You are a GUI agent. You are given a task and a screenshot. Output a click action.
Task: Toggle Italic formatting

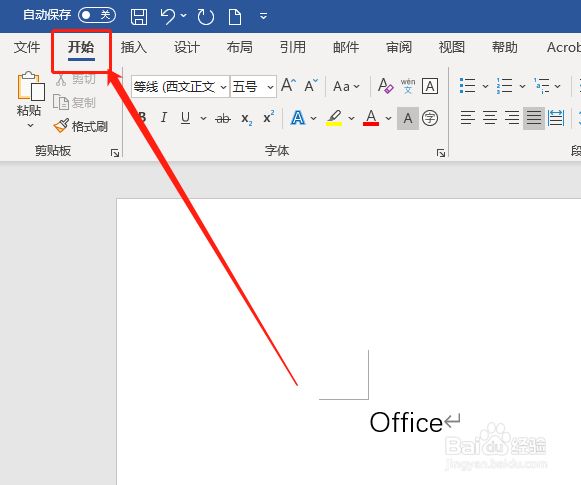pos(163,118)
